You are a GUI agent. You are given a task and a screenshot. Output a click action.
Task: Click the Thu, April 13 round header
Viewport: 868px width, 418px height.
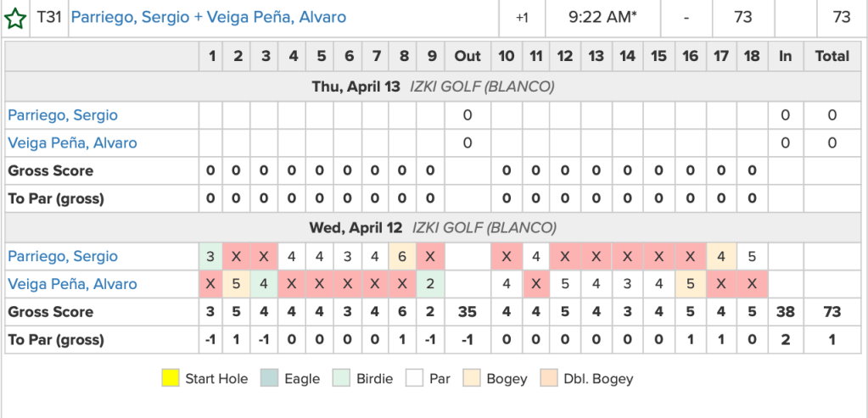433,86
